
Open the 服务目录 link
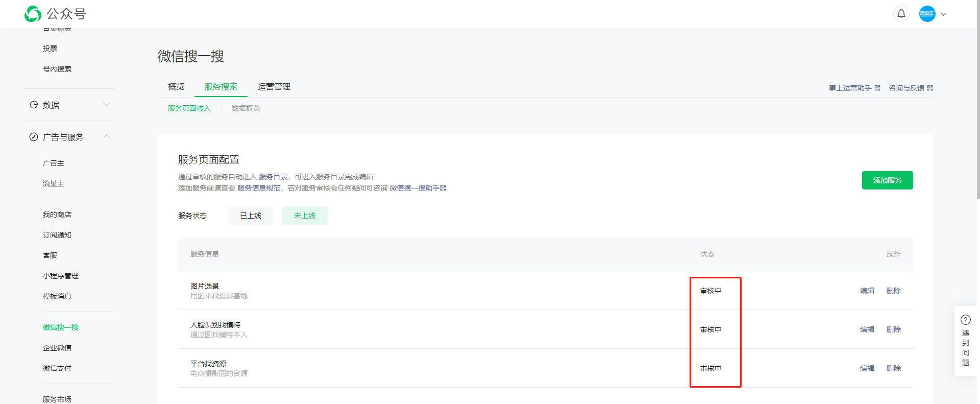[x=273, y=177]
